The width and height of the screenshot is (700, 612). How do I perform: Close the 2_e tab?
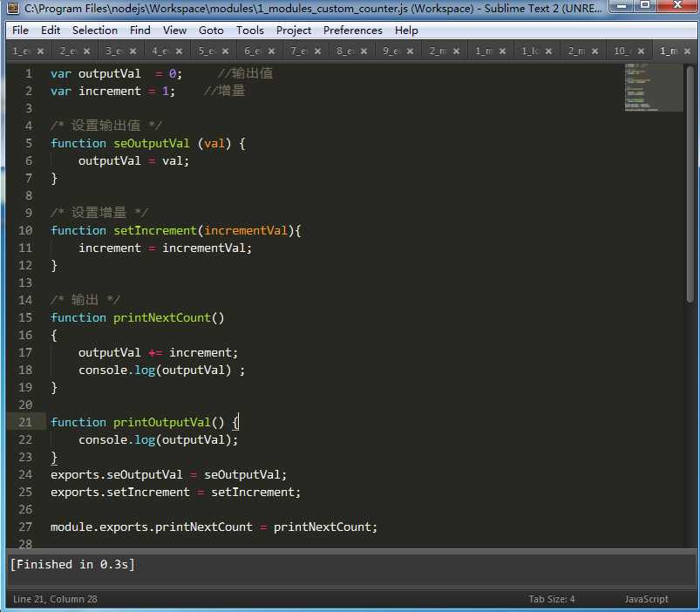point(87,51)
